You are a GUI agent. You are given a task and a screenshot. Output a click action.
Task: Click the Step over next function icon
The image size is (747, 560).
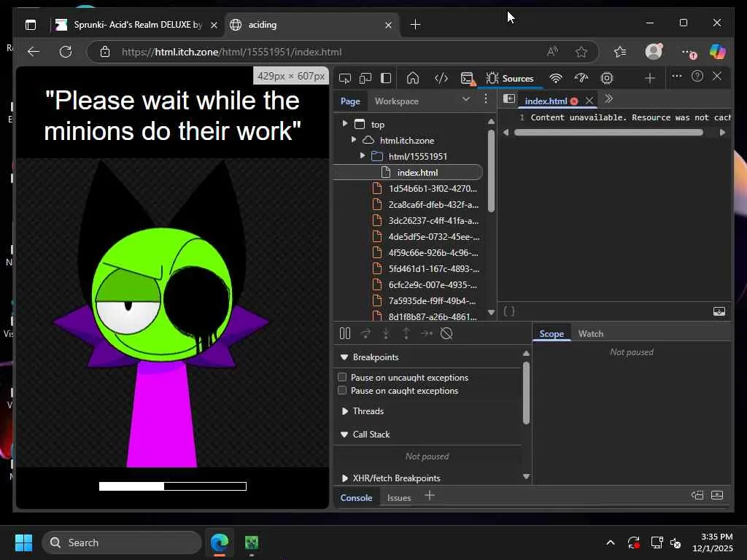coord(365,333)
